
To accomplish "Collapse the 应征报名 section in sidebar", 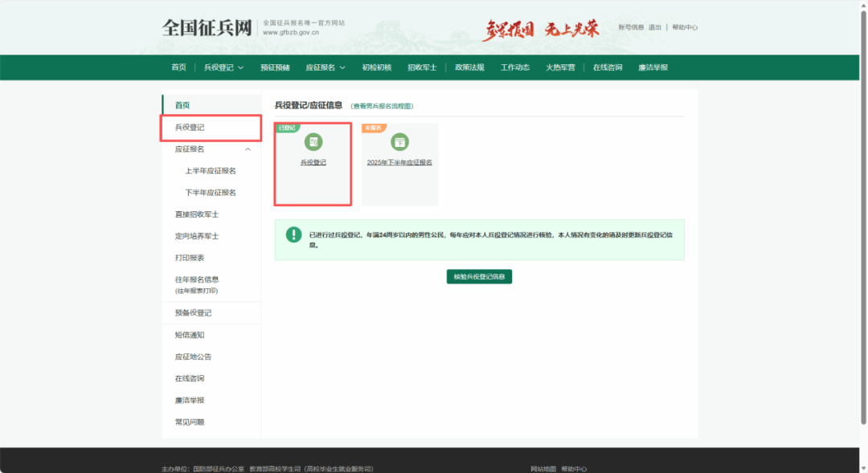I will coord(248,149).
